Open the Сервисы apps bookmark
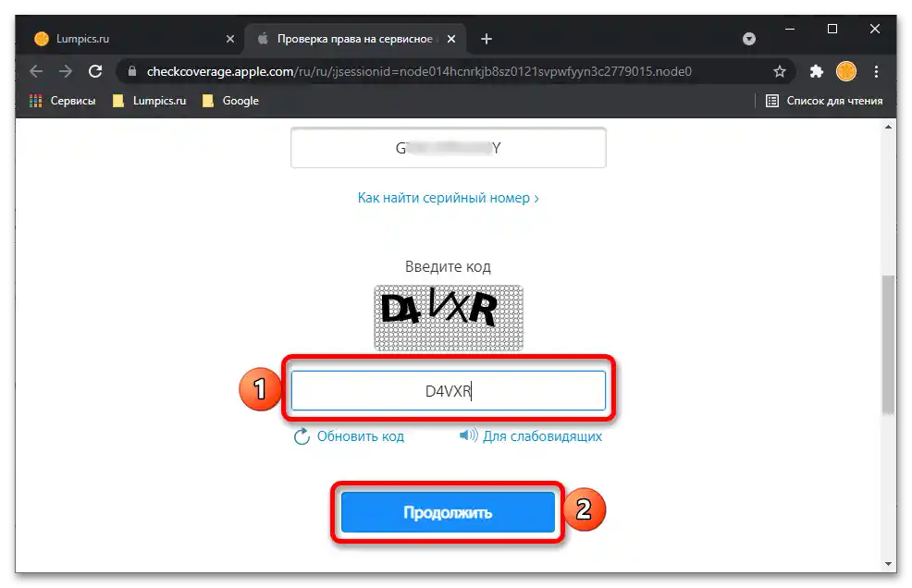912x588 pixels. click(x=62, y=101)
